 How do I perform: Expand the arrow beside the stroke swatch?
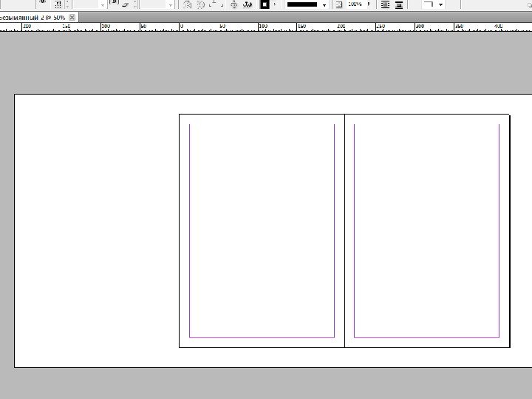click(x=274, y=4)
